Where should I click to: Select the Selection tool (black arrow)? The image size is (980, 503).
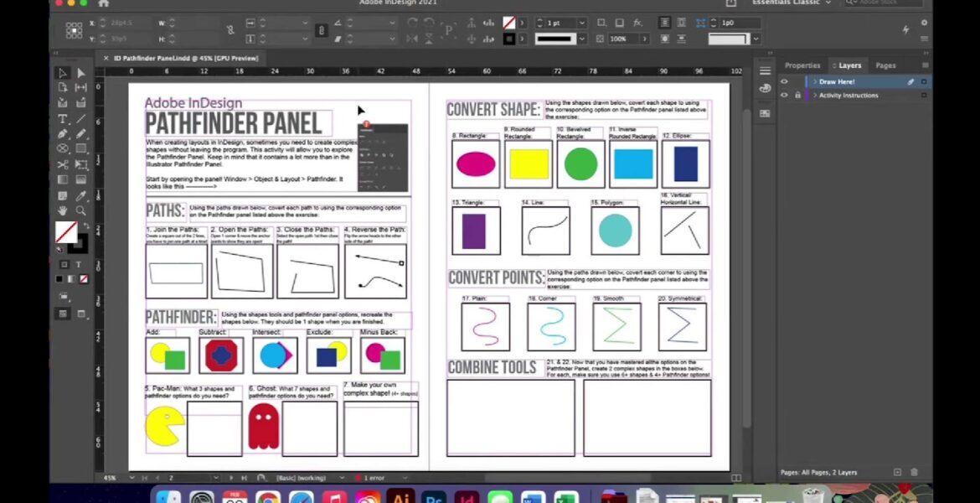pos(63,73)
